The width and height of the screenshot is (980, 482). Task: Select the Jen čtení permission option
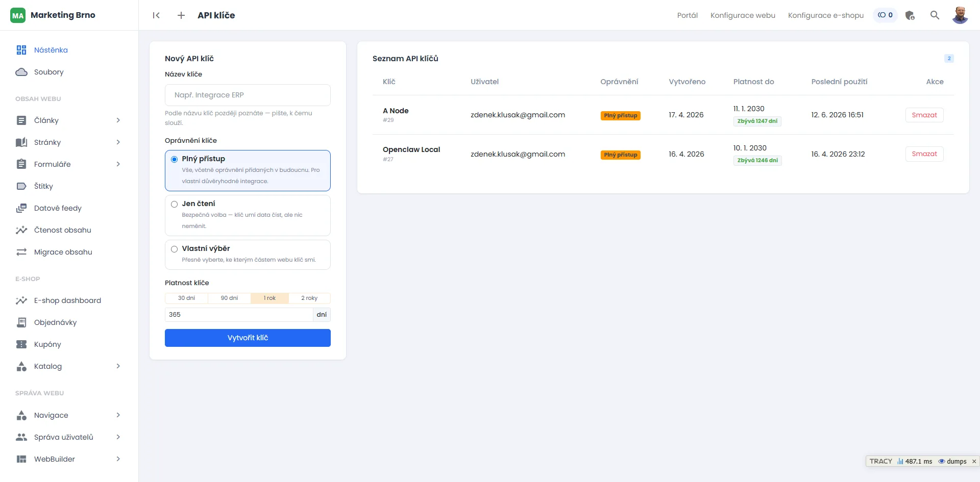pos(248,215)
